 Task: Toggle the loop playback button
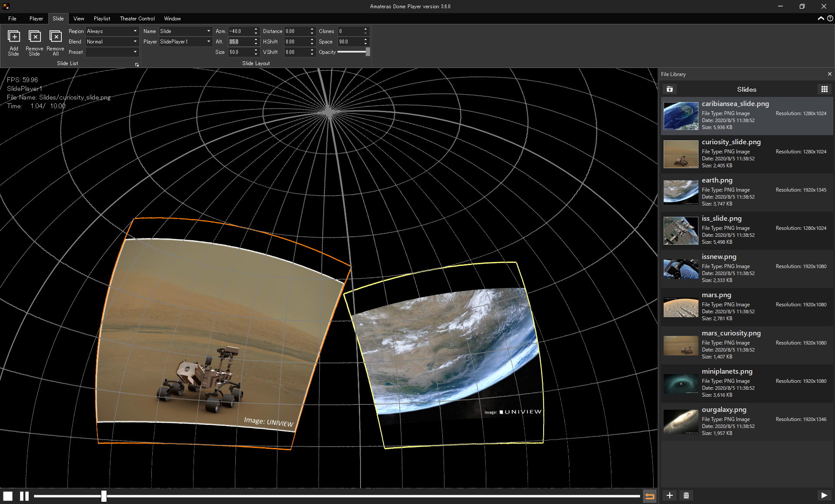(650, 496)
